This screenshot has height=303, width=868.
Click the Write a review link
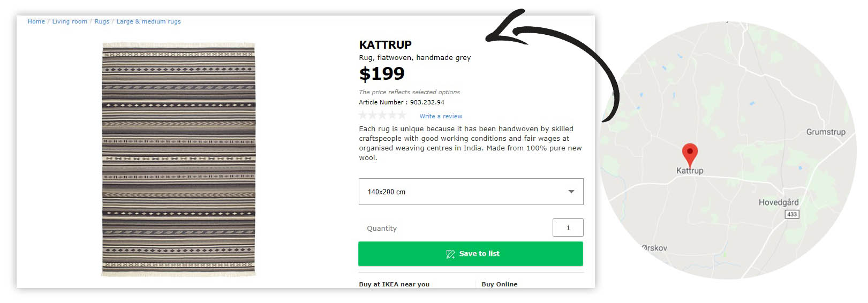pos(441,116)
